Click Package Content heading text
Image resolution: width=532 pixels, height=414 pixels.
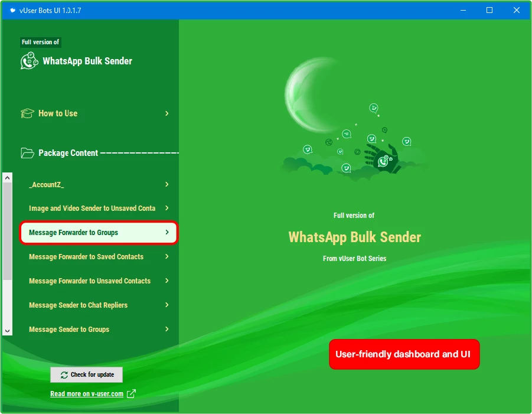coord(68,153)
